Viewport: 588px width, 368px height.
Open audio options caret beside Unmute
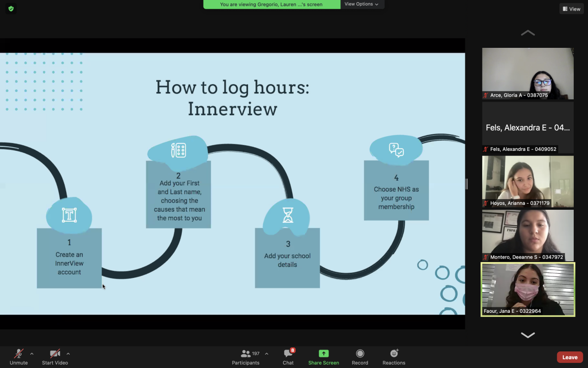(x=32, y=354)
